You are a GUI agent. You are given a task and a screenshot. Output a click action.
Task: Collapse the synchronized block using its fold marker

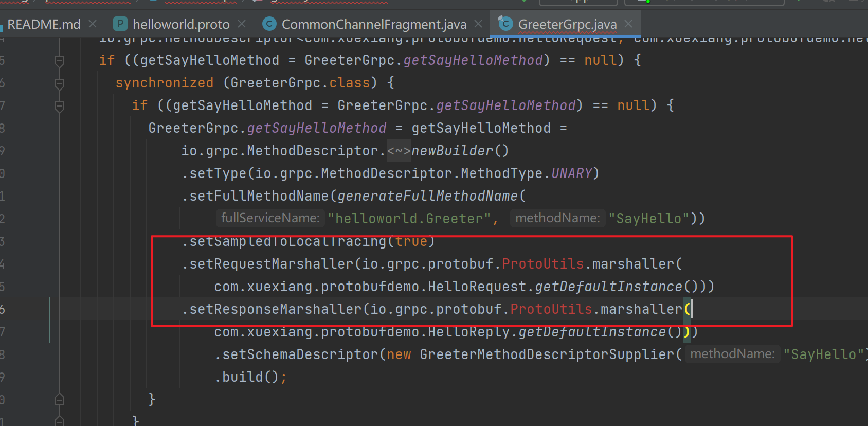[60, 83]
